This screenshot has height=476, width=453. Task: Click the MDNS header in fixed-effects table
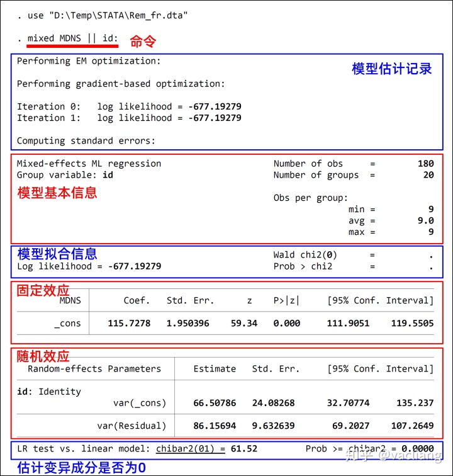point(70,300)
